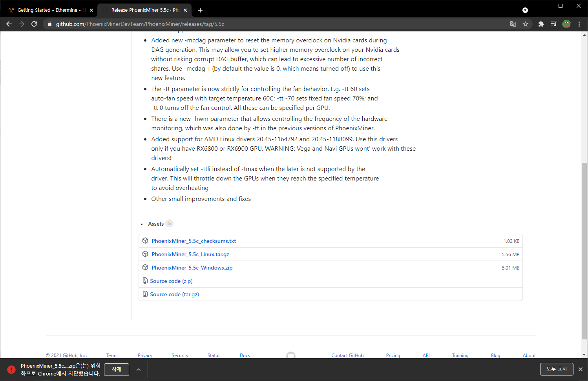The width and height of the screenshot is (588, 381).
Task: Open the Docs footer link
Action: coord(245,355)
